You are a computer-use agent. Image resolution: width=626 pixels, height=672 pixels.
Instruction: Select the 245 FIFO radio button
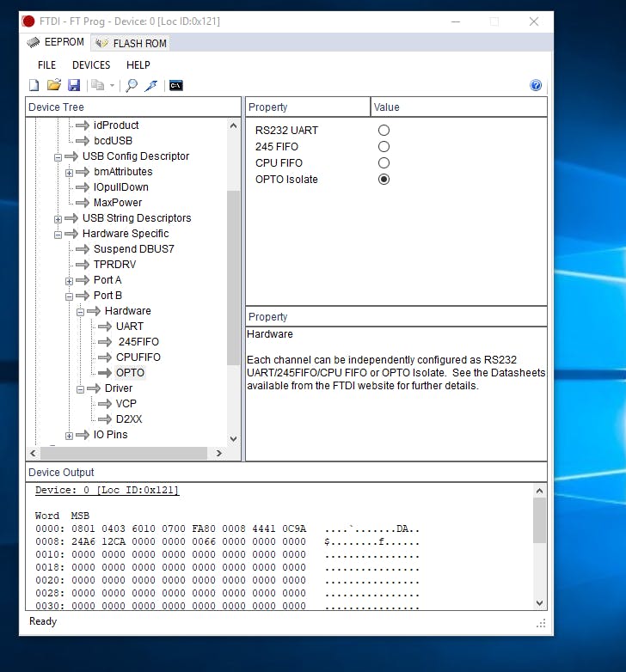[384, 147]
